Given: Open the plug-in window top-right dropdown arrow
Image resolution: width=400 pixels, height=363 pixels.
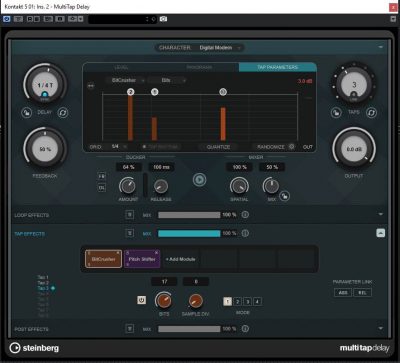Looking at the screenshot, I should [393, 19].
